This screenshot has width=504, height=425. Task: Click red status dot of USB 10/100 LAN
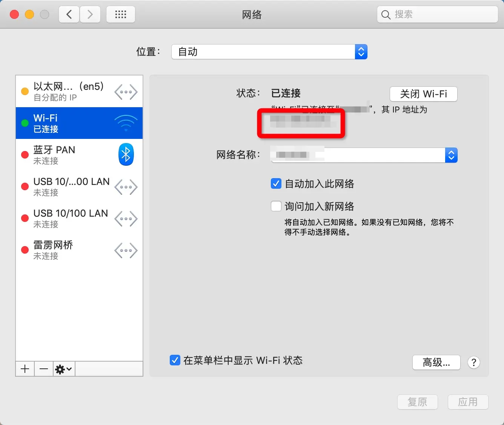coord(25,218)
